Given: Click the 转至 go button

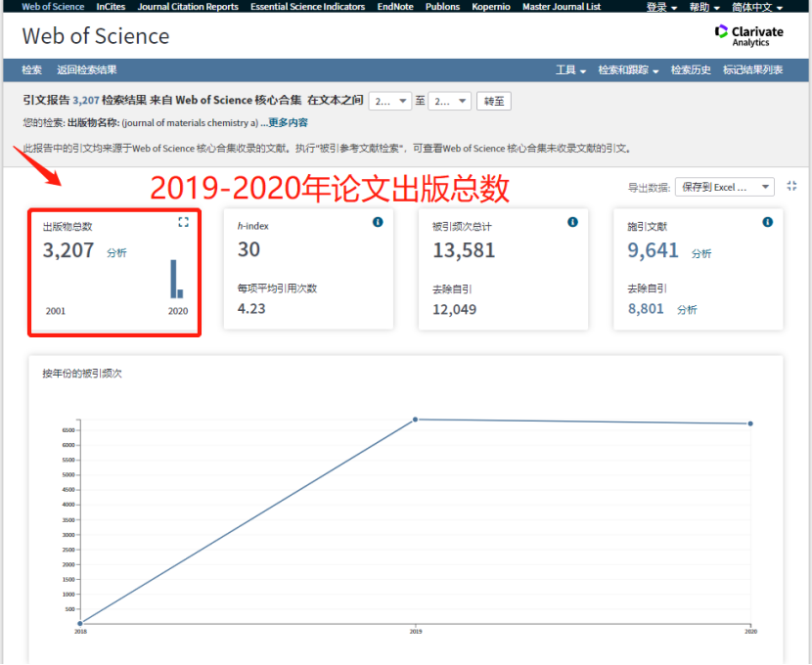Looking at the screenshot, I should click(x=493, y=101).
